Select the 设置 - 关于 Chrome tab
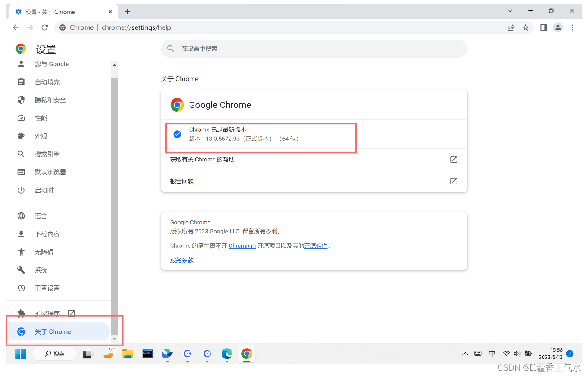The width and height of the screenshot is (588, 376). (x=63, y=12)
